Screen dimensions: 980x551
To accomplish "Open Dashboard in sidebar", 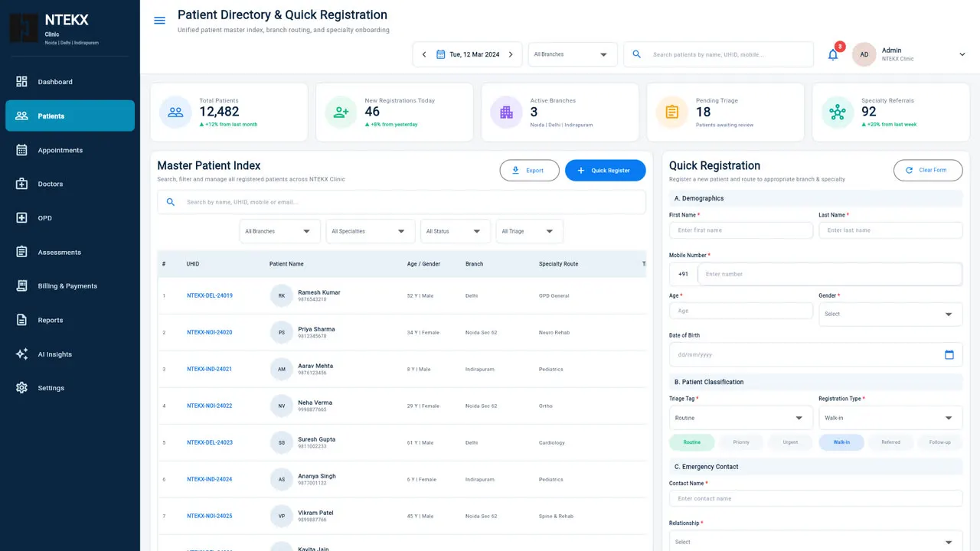I will pyautogui.click(x=70, y=82).
